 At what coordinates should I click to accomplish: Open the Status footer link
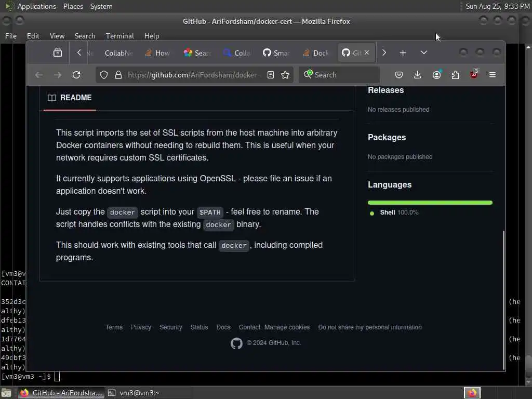tap(199, 327)
